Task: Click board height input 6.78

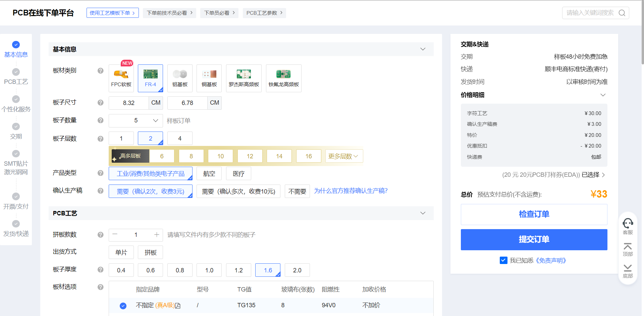Action: tap(187, 103)
